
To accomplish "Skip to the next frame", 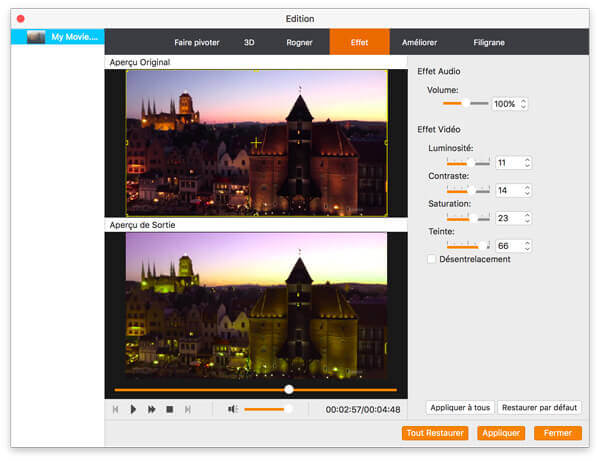I will click(187, 409).
